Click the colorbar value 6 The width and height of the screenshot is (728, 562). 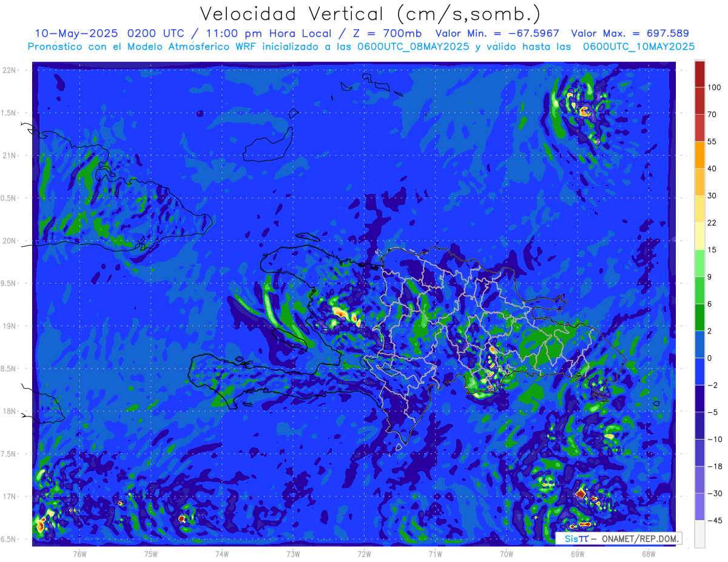[x=710, y=304]
